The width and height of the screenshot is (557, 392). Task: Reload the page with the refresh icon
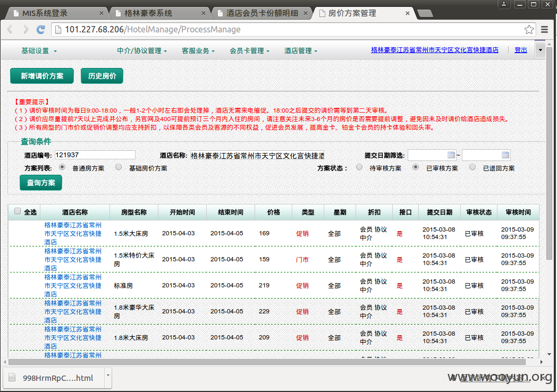pos(41,29)
